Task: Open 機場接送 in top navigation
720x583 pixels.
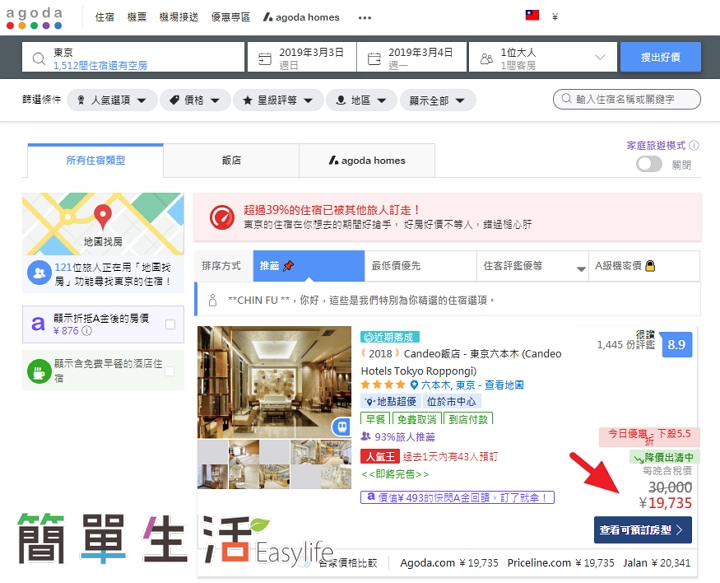Action: (x=179, y=17)
